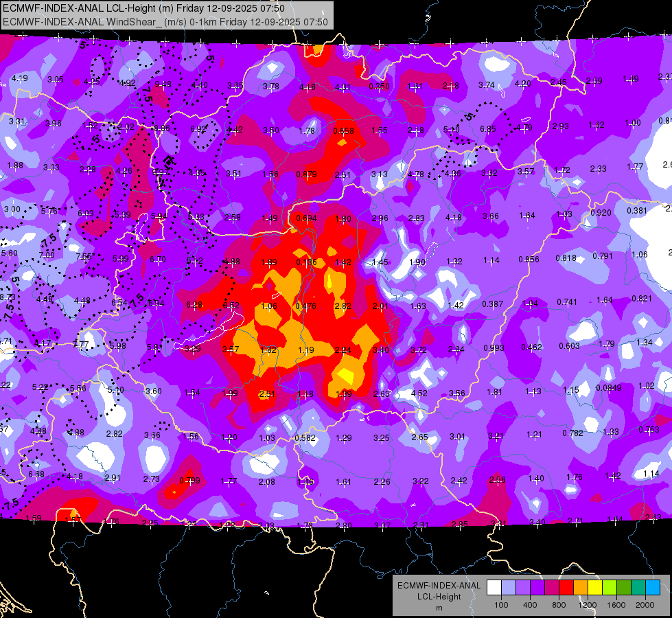Select the grid value 3.78
The width and height of the screenshot is (672, 618).
tap(271, 87)
